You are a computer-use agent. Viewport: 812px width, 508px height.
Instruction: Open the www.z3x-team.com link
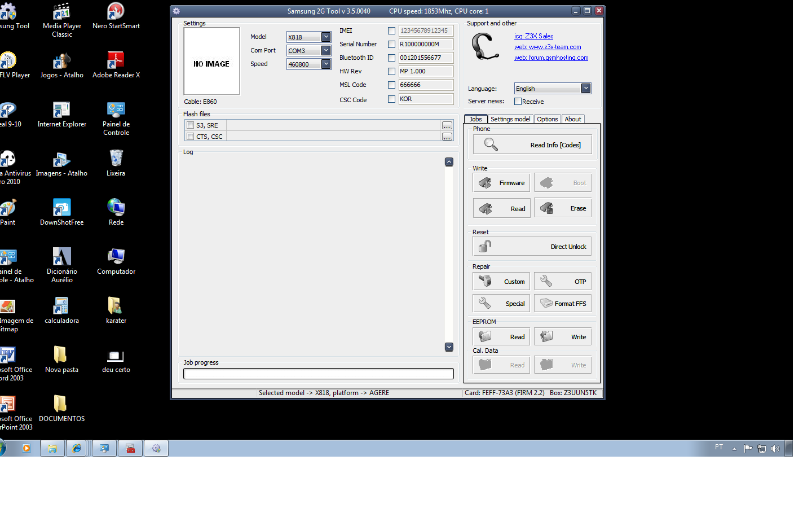(x=548, y=47)
